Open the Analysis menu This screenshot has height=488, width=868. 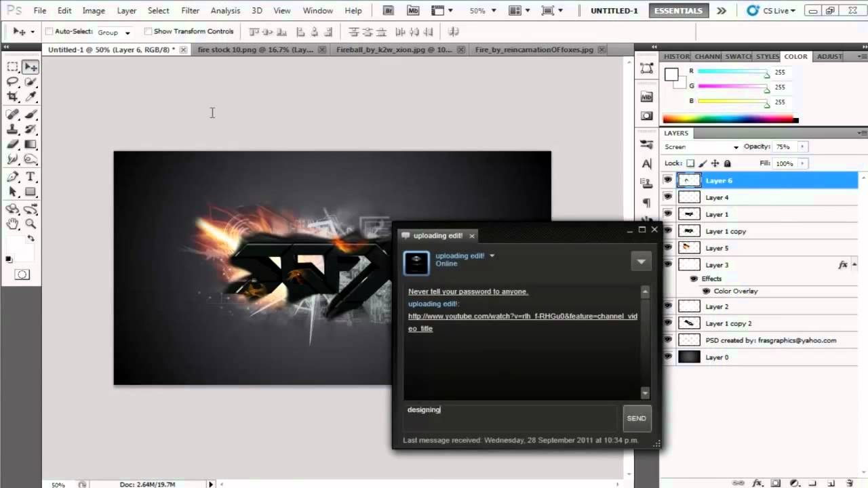pos(225,11)
